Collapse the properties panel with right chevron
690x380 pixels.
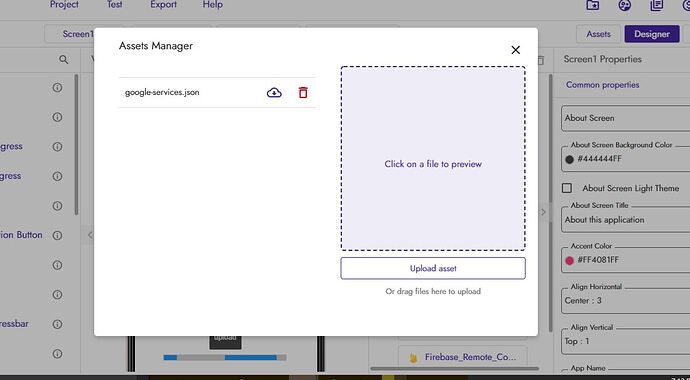click(x=543, y=212)
